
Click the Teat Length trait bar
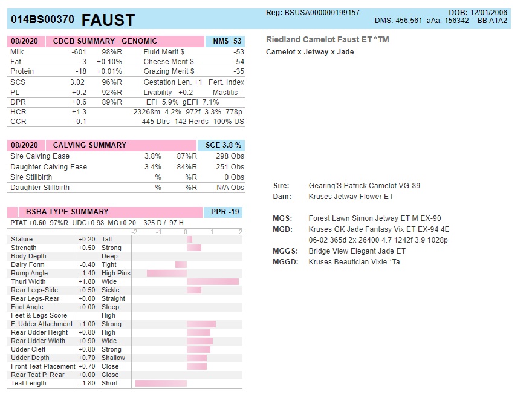(x=161, y=383)
